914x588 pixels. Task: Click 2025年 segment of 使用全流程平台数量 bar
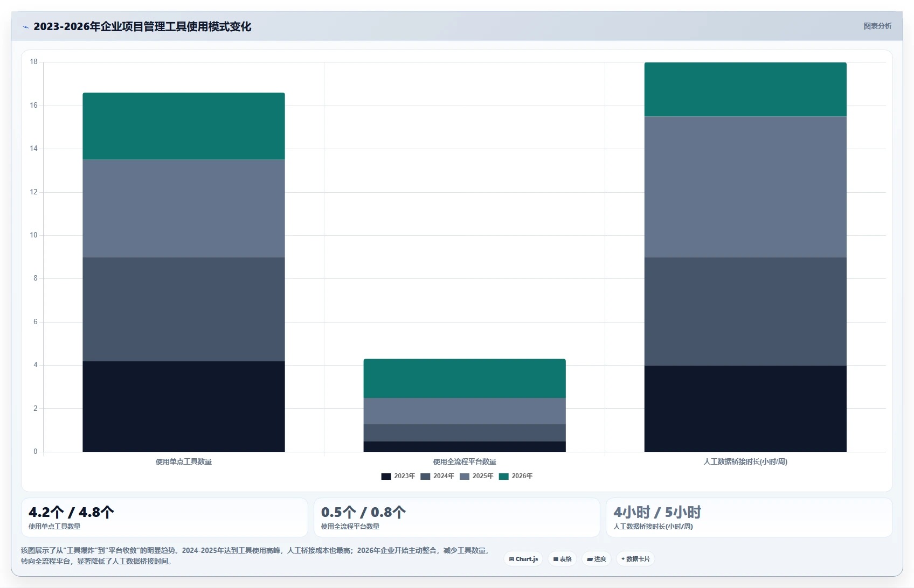click(x=465, y=411)
